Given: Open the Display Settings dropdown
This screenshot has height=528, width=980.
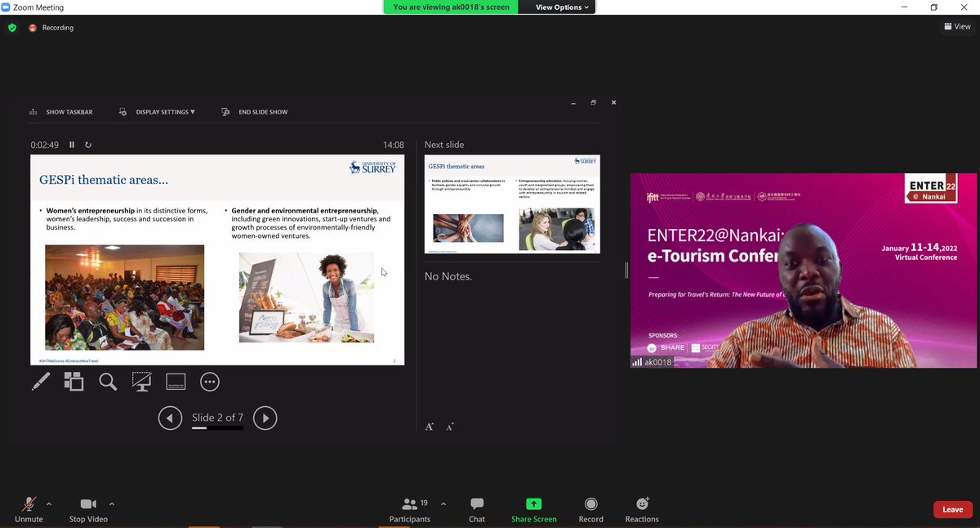Looking at the screenshot, I should [157, 112].
